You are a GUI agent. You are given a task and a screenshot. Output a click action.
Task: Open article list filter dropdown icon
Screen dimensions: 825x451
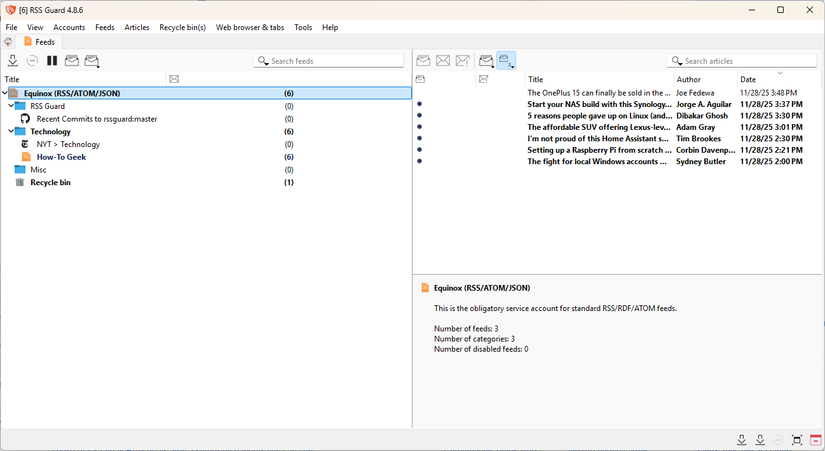[486, 61]
